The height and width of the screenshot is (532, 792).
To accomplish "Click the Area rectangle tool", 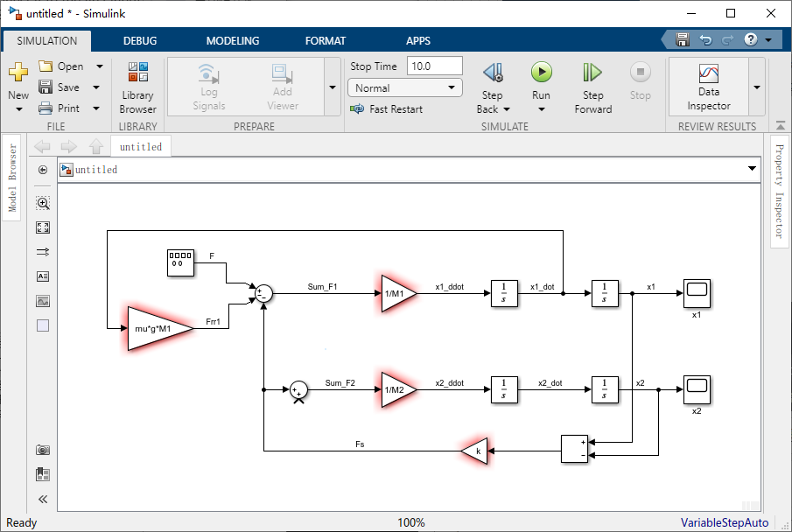I will pyautogui.click(x=43, y=325).
